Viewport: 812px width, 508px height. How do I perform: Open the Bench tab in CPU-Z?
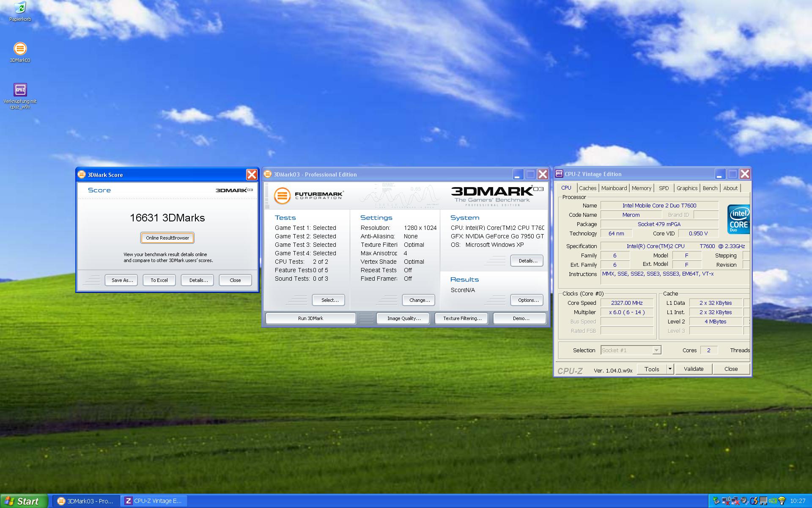click(710, 188)
